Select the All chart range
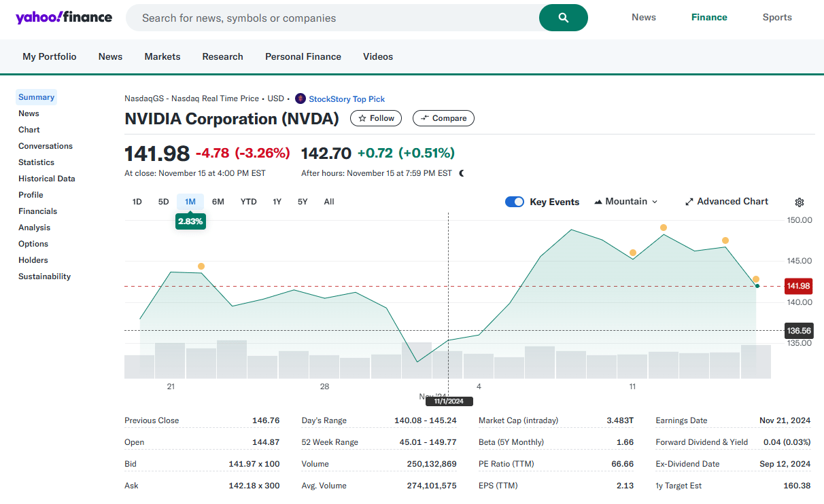The width and height of the screenshot is (824, 504). pos(329,202)
